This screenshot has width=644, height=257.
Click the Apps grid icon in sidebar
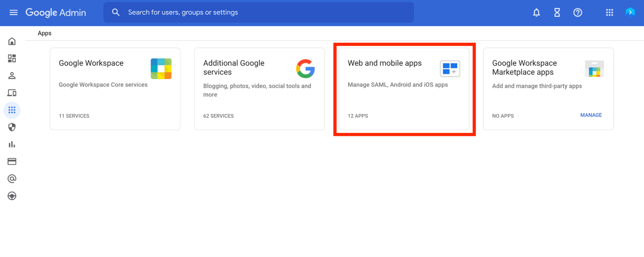(x=12, y=110)
